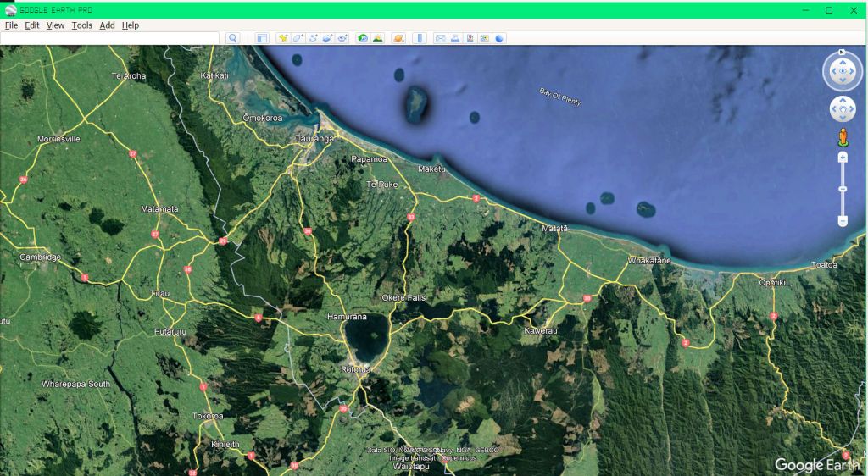Toggle the Historical Imagery clock icon
The image size is (868, 476).
tap(363, 38)
